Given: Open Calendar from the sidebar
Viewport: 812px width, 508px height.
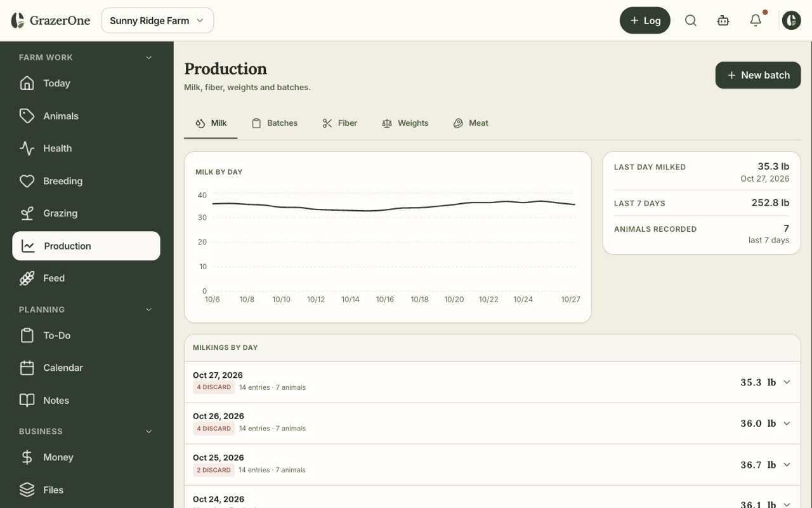Looking at the screenshot, I should pos(86,368).
